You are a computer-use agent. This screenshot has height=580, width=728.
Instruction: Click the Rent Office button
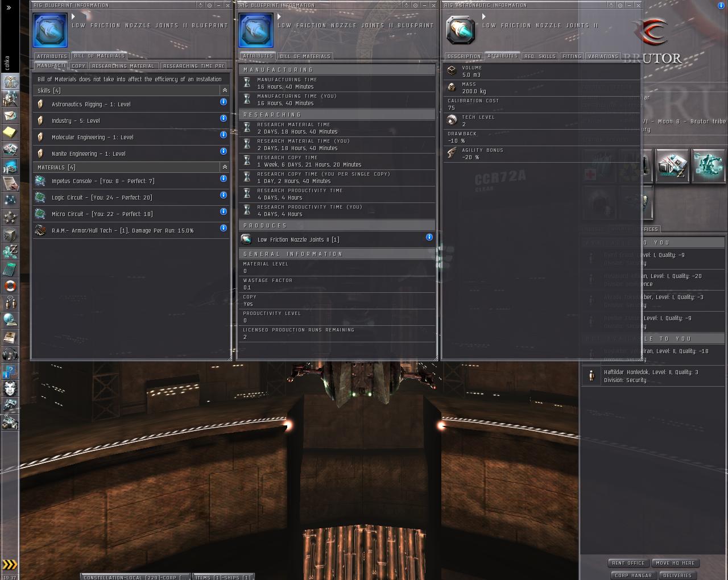(x=628, y=563)
